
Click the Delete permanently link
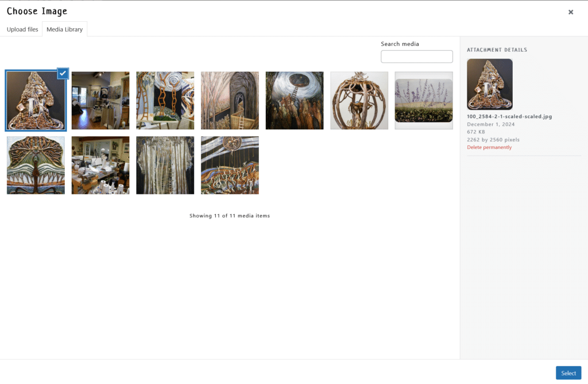coord(489,147)
